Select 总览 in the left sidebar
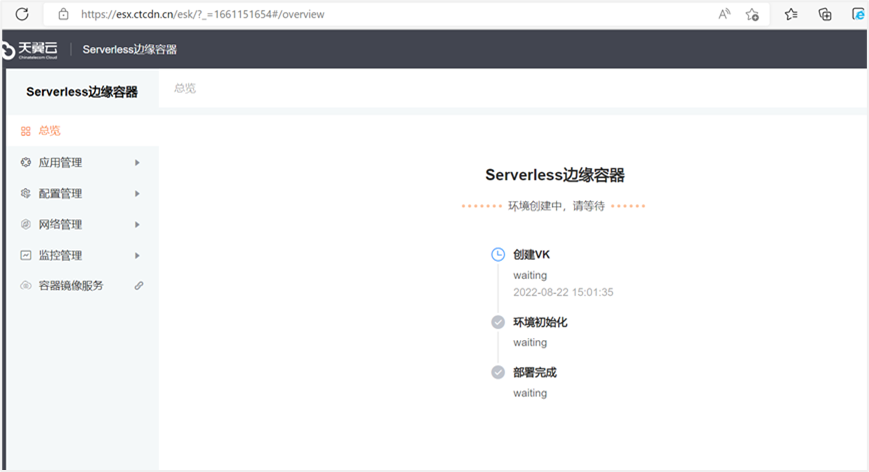The width and height of the screenshot is (869, 472). click(x=83, y=131)
